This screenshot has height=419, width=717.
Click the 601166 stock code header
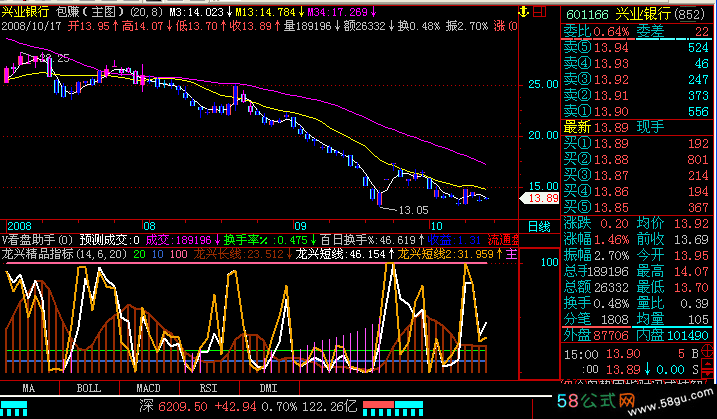[x=588, y=15]
